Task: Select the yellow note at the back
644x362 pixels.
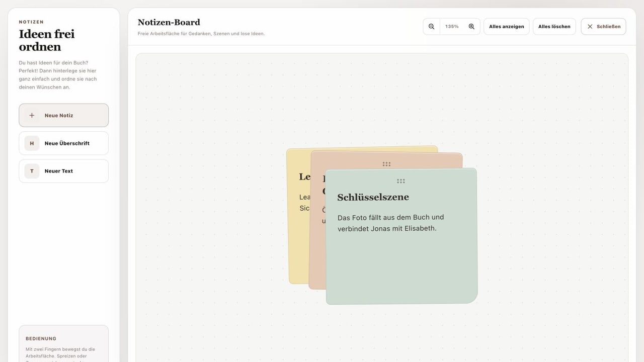Action: tap(298, 241)
